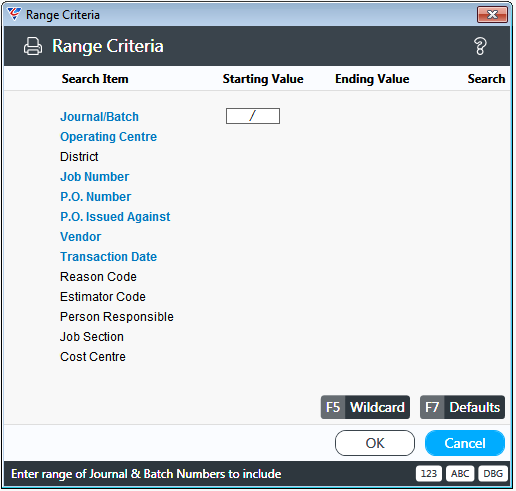Select the Vendor search item

pyautogui.click(x=80, y=237)
